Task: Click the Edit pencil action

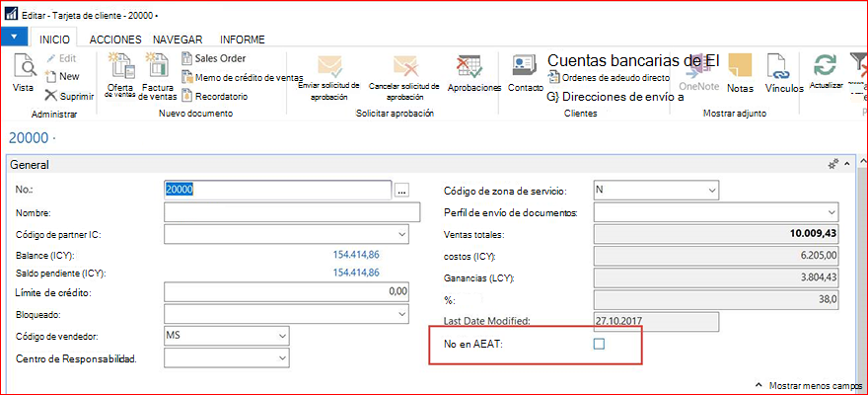Action: [61, 58]
